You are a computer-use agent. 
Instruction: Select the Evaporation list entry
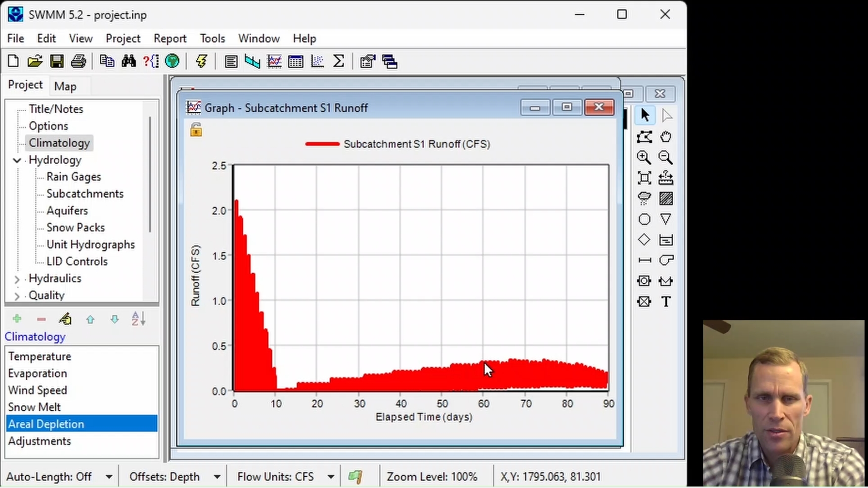click(82, 373)
